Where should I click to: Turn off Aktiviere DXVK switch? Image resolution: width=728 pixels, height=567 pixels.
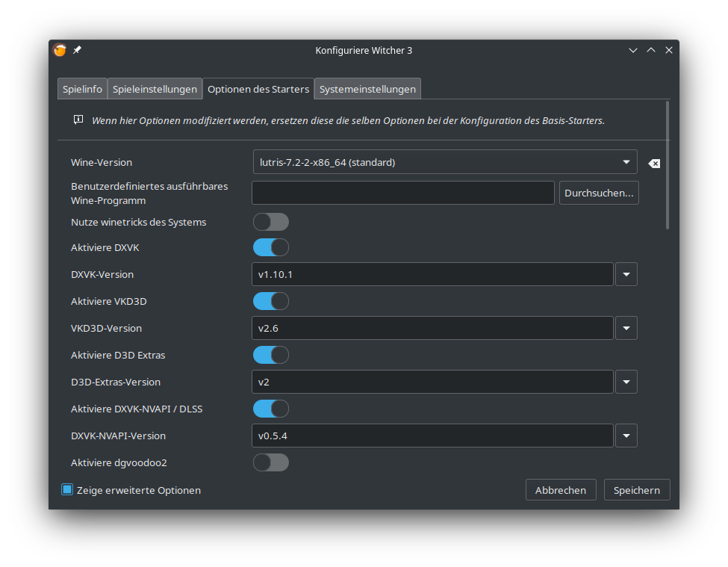(x=271, y=247)
